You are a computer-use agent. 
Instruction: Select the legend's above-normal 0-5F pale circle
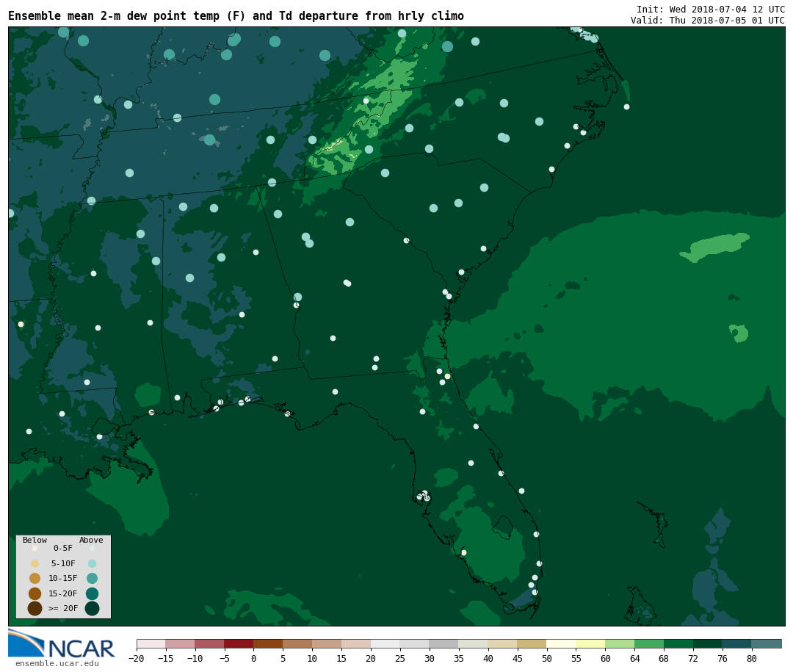(x=92, y=548)
